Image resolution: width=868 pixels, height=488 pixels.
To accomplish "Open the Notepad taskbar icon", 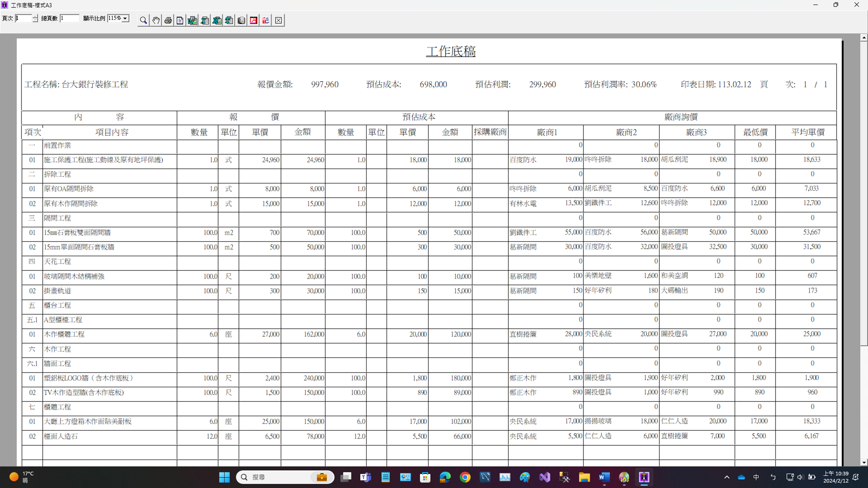I will [385, 477].
